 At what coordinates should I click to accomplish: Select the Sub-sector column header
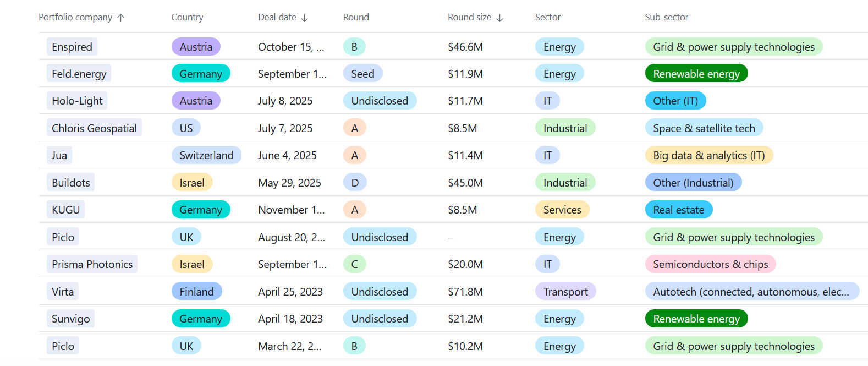point(666,18)
